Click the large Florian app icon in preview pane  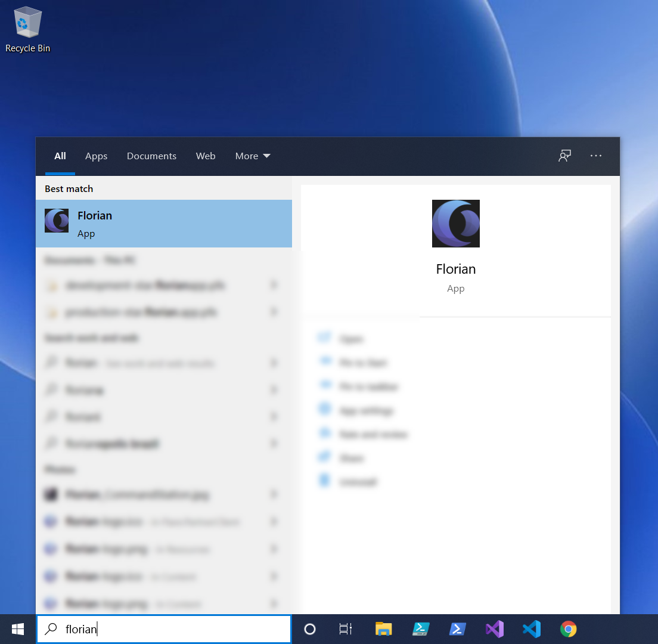pos(456,224)
